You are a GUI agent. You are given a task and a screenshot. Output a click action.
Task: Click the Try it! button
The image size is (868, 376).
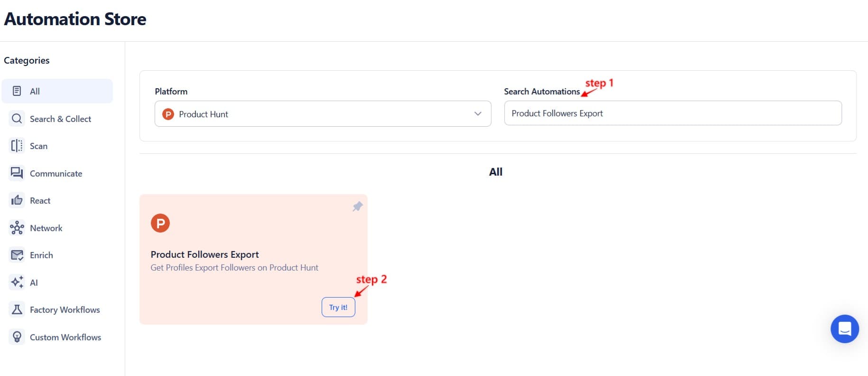point(338,307)
